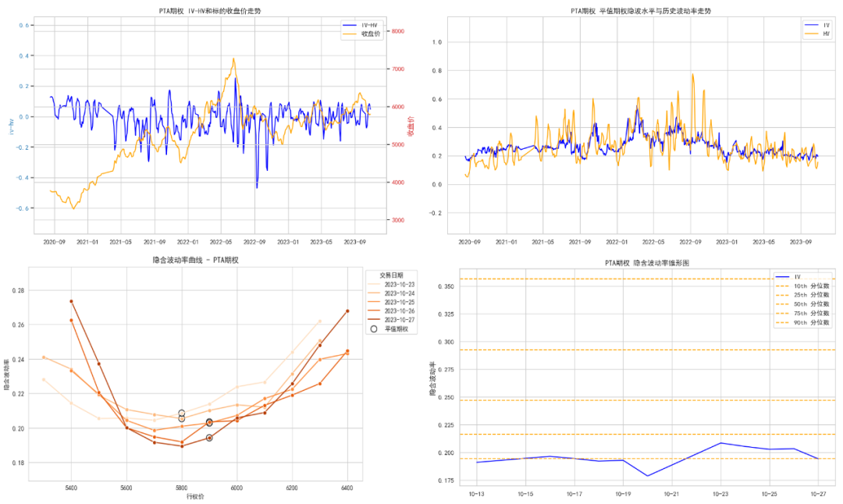Click the right-axis tick "3000"
This screenshot has width=843, height=504.
[398, 220]
